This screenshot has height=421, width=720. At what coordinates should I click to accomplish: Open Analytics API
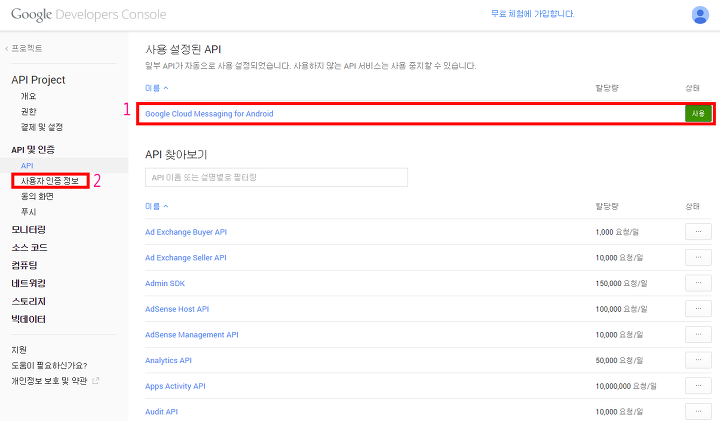(x=168, y=360)
